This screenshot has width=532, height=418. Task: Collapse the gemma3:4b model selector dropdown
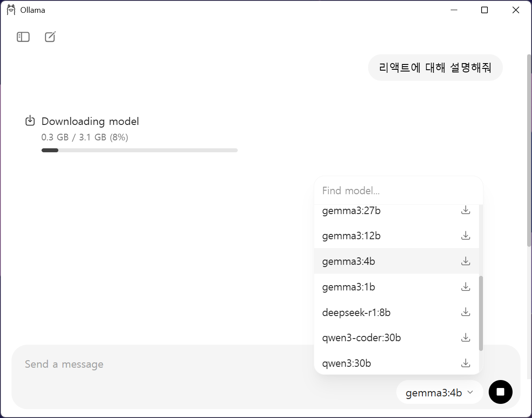point(439,392)
